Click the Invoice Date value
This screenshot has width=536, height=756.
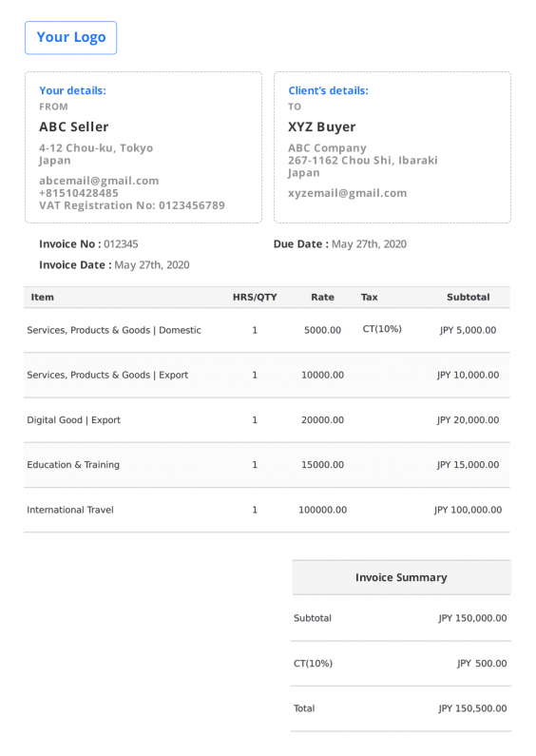152,264
